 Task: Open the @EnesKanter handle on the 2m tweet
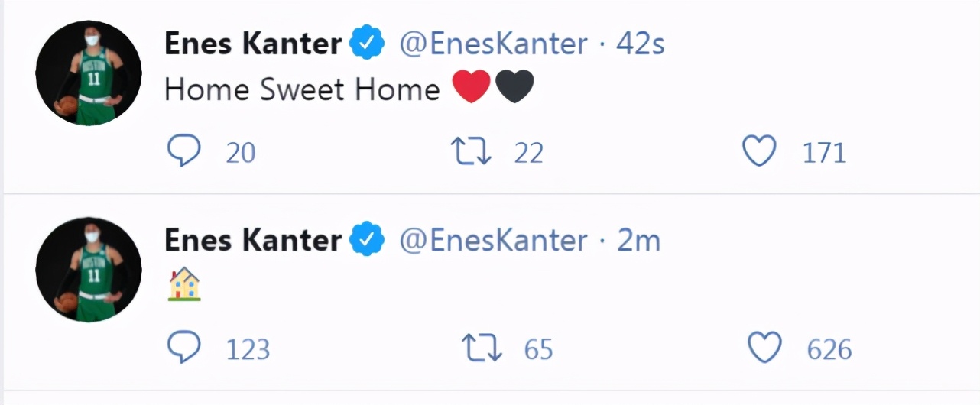pyautogui.click(x=493, y=241)
